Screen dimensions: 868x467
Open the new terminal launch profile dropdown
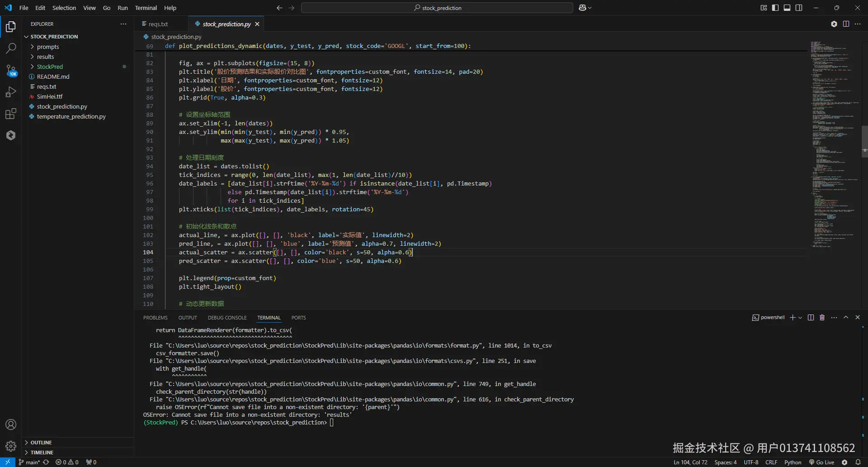tap(800, 318)
